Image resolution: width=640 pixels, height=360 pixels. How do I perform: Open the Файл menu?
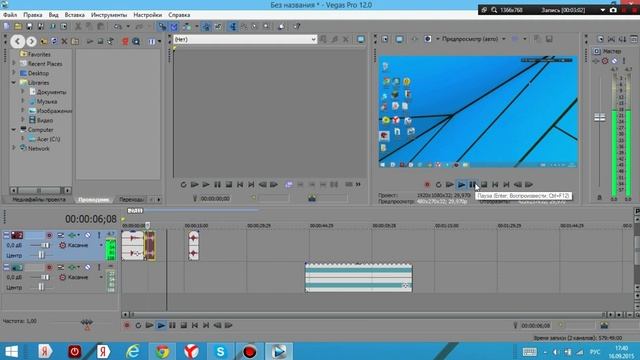point(10,15)
